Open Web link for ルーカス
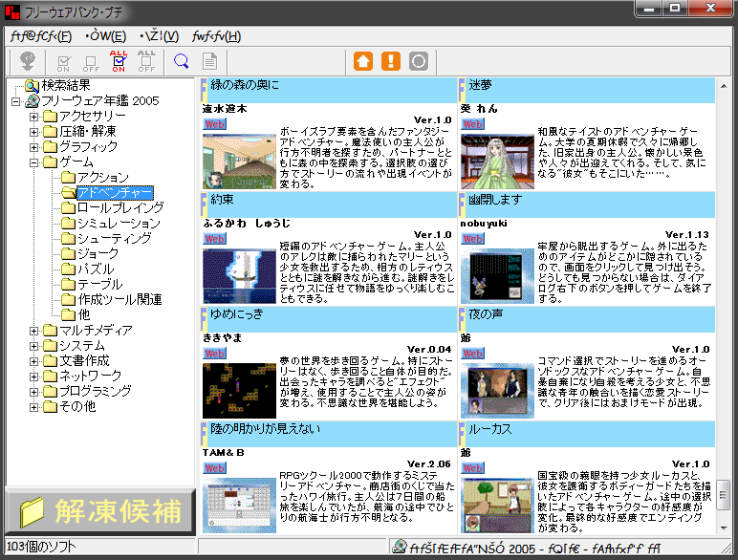This screenshot has width=738, height=560. (x=472, y=468)
